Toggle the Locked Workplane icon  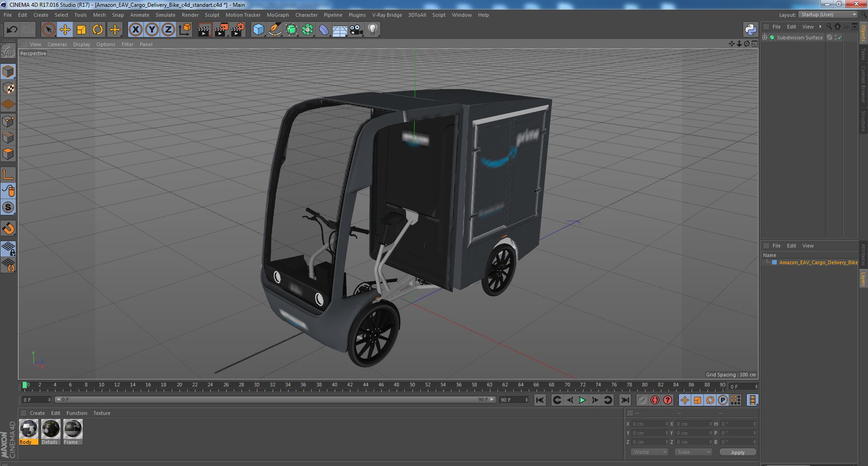[x=8, y=248]
